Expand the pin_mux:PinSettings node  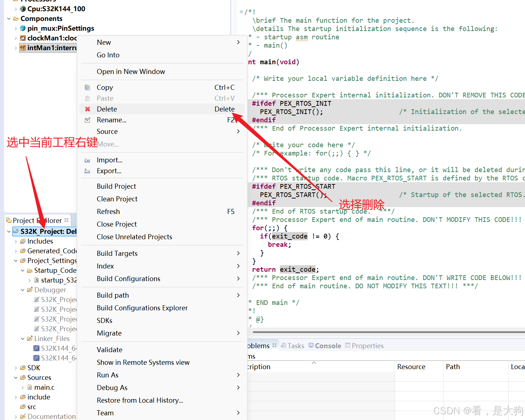pos(16,28)
